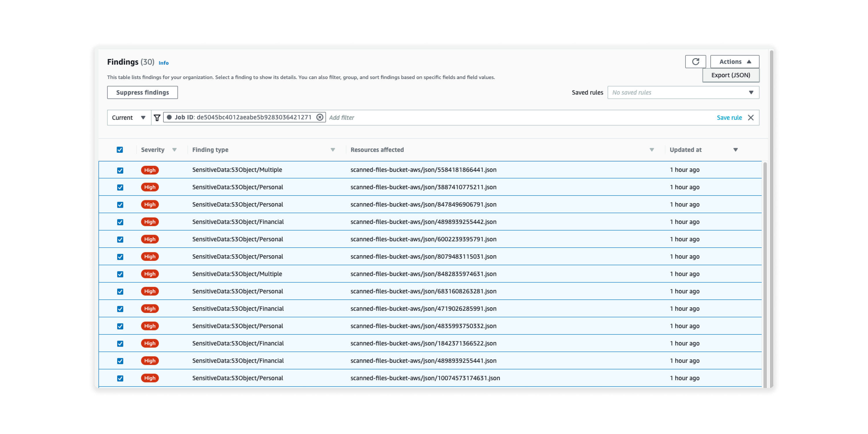
Task: Uncheck the finding for 4835993750332.json
Action: click(x=120, y=326)
